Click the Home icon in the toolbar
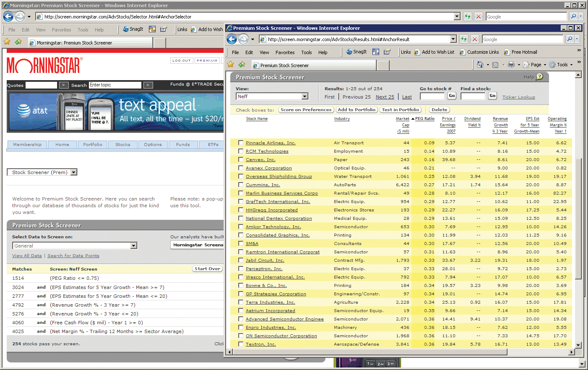Image resolution: width=588 pixels, height=370 pixels. 480,65
